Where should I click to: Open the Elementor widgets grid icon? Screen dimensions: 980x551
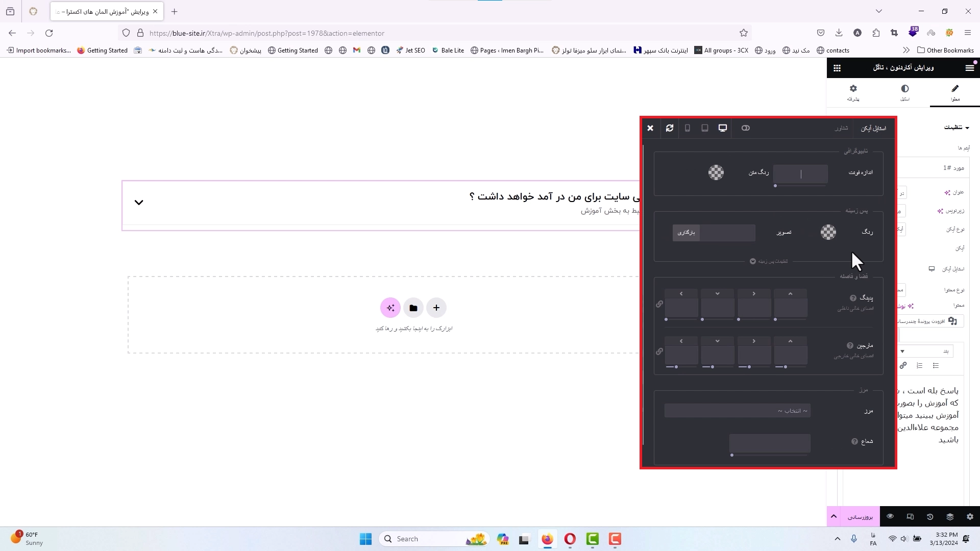837,67
